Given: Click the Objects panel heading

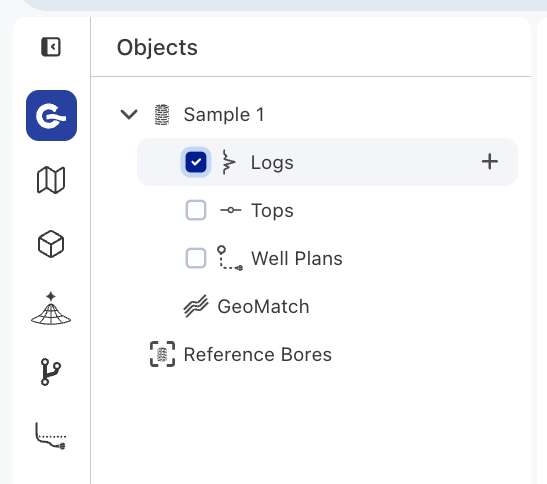Looking at the screenshot, I should pos(157,47).
